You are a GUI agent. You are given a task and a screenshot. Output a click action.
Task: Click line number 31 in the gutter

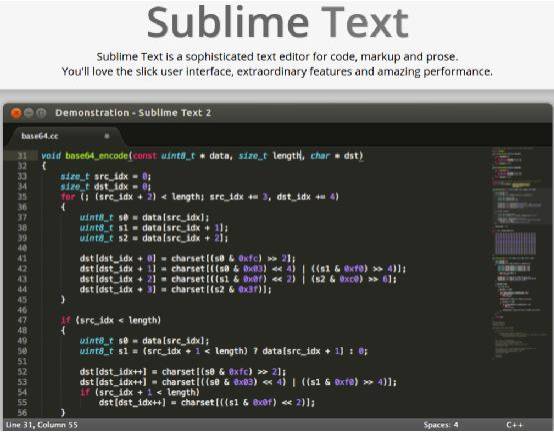(x=22, y=156)
